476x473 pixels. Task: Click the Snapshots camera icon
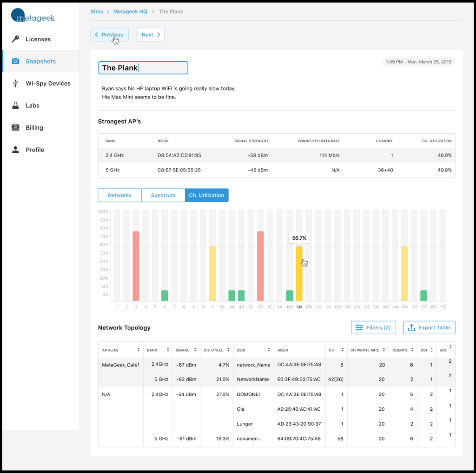point(15,61)
